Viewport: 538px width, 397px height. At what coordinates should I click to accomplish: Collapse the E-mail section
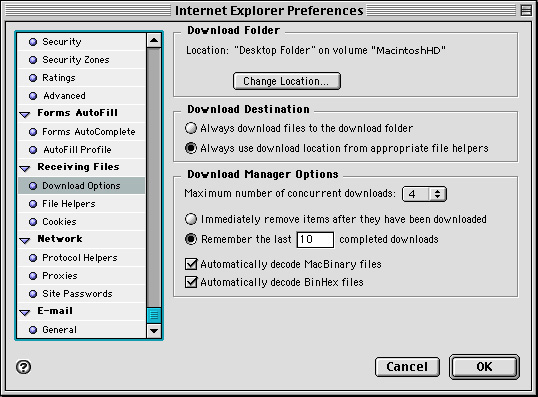coord(25,312)
